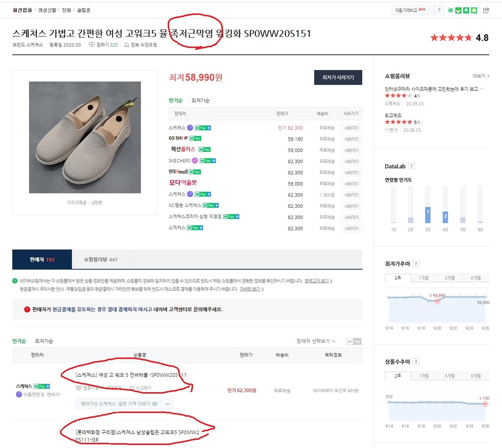Switch to 판매처 193 tab
The height and width of the screenshot is (448, 502).
pyautogui.click(x=42, y=259)
